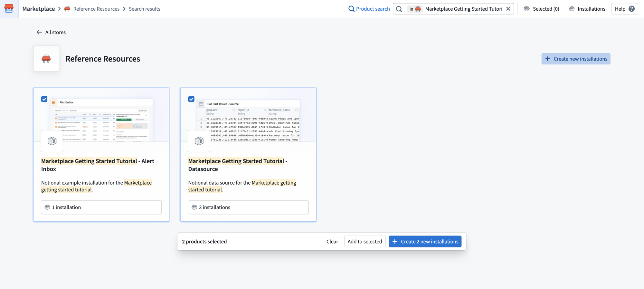Clear the search text with X icon
The width and height of the screenshot is (644, 289).
pos(508,9)
